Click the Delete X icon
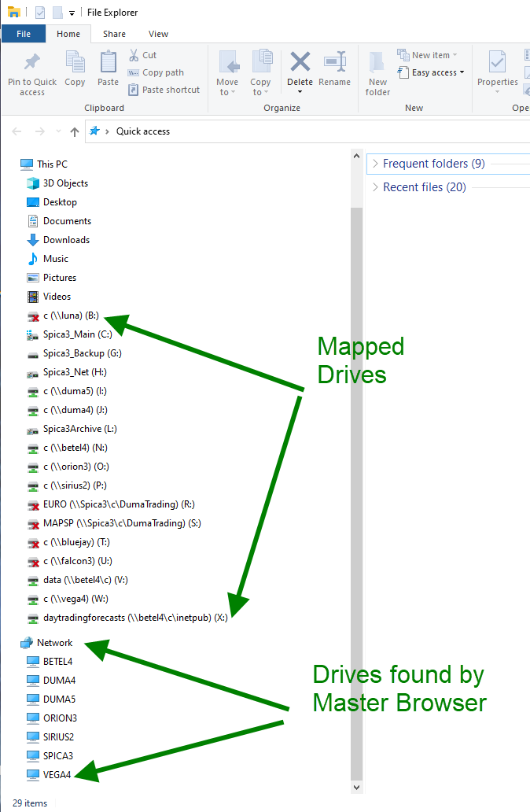Viewport: 530px width, 812px height. pos(300,61)
